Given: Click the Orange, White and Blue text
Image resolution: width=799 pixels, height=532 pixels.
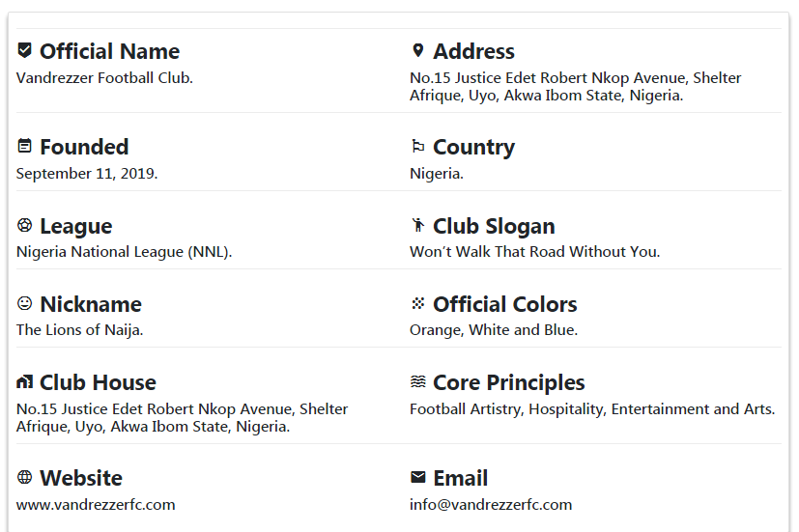Looking at the screenshot, I should 494,330.
